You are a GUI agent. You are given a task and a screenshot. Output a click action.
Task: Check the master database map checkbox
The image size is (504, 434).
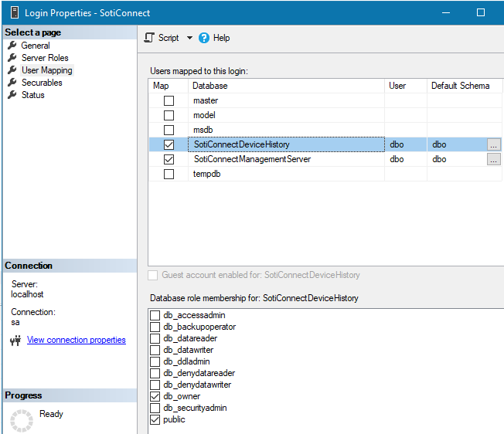[x=169, y=100]
